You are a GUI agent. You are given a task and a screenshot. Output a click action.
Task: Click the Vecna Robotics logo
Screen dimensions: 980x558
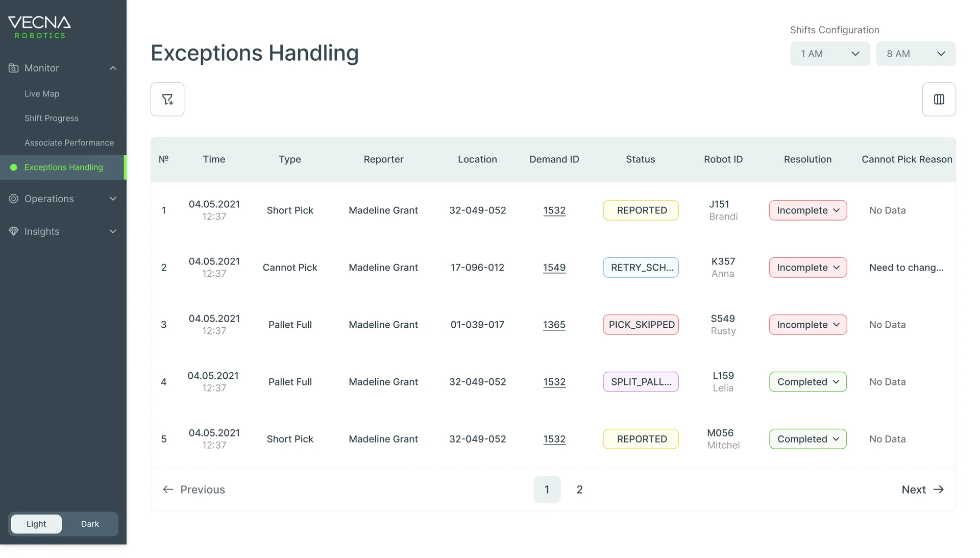[x=39, y=28]
